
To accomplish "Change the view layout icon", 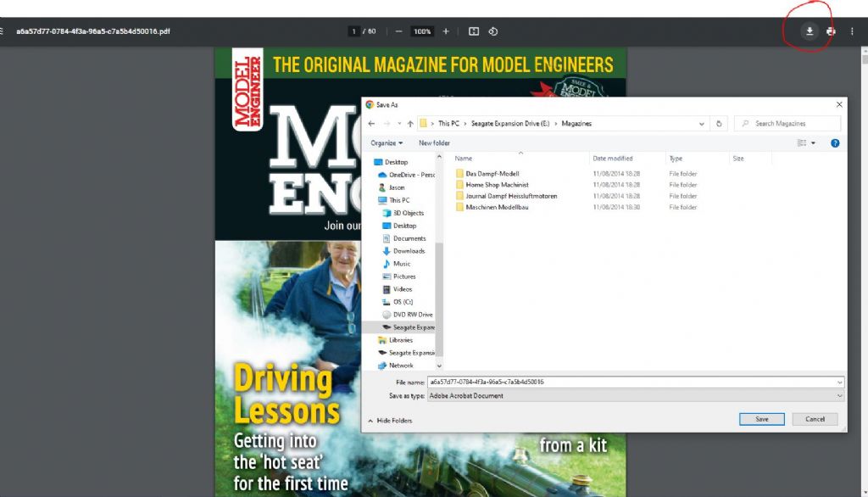I will 802,143.
